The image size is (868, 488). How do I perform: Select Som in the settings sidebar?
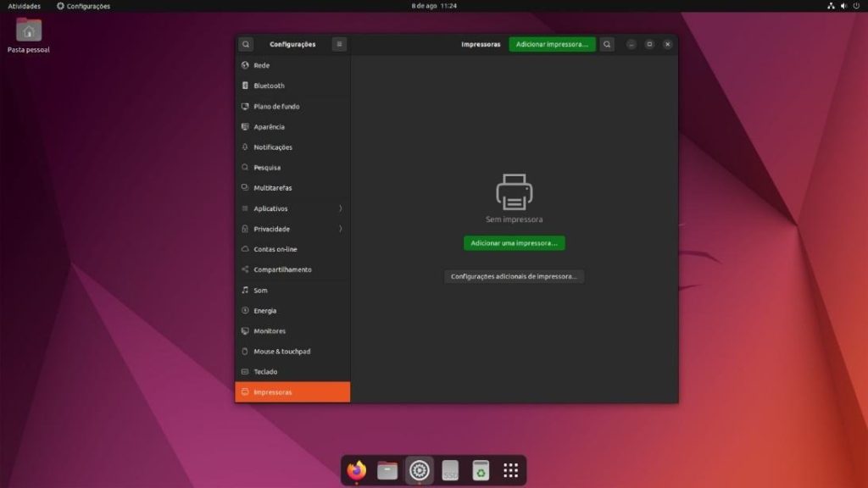(260, 290)
